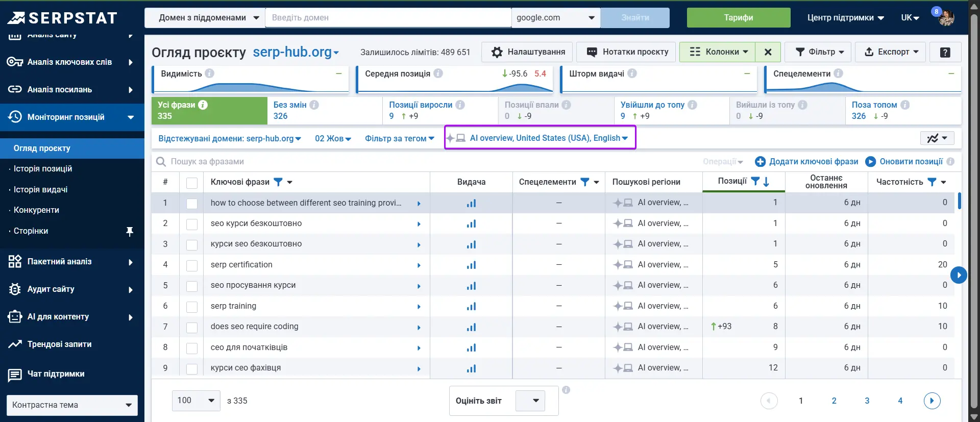Open SERP chart for 'does seo require coding'

[471, 327]
